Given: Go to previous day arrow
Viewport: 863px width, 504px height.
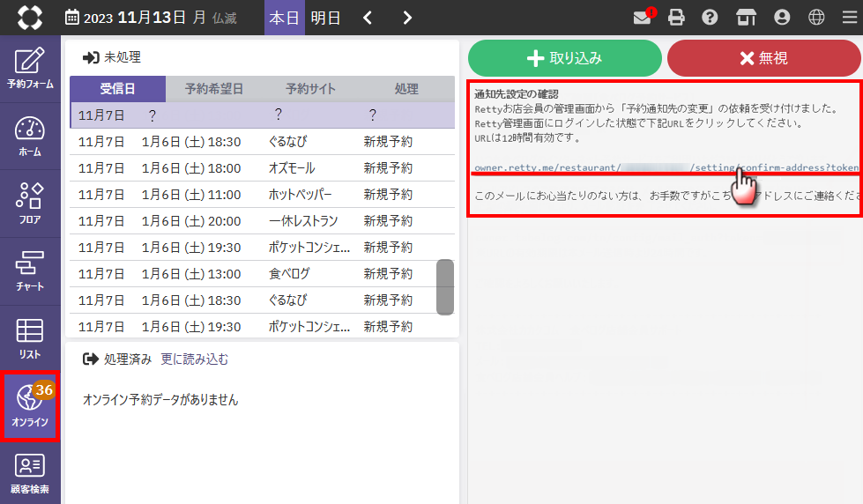Looking at the screenshot, I should tap(368, 18).
